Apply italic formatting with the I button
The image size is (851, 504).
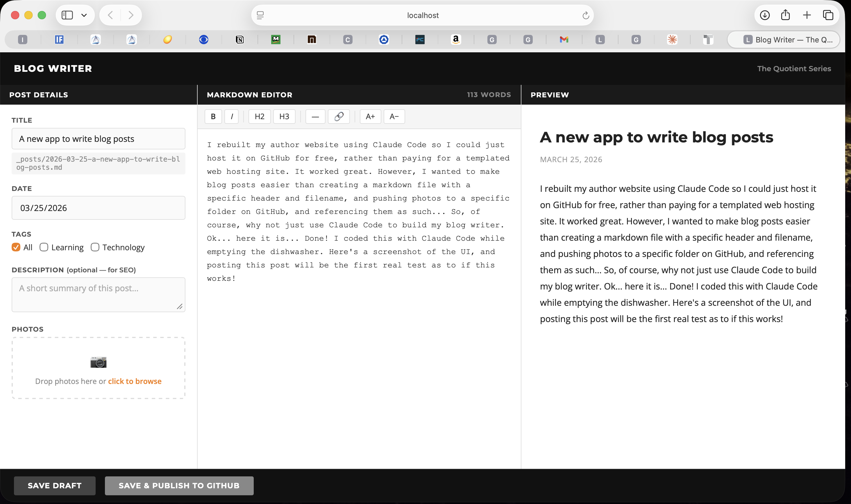pos(232,117)
